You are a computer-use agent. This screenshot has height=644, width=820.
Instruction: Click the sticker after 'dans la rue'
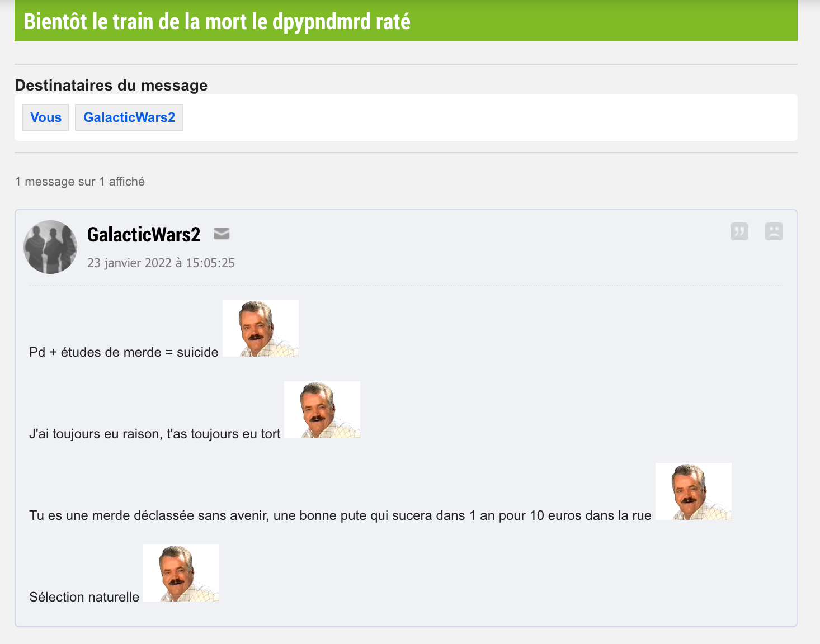(694, 491)
